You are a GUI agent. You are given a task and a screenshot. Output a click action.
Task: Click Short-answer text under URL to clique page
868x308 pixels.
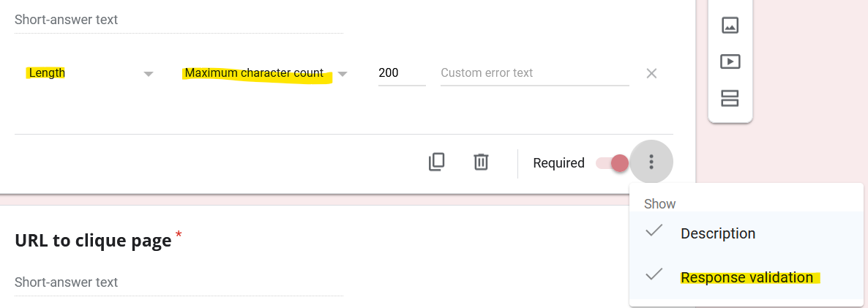[x=67, y=282]
